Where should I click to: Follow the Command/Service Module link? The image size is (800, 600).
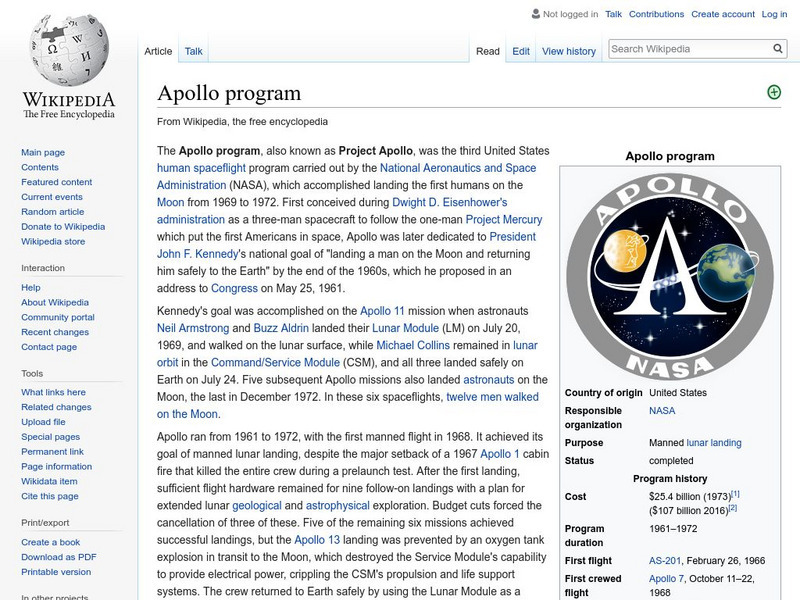(275, 362)
